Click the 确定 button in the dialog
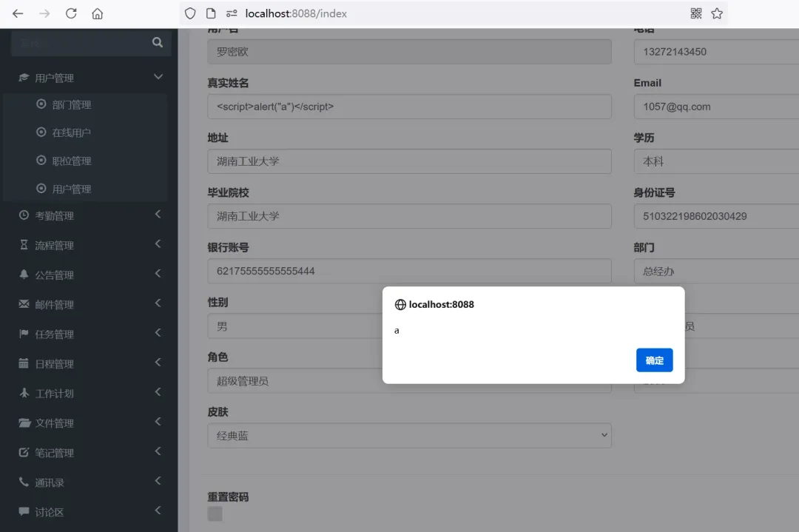The width and height of the screenshot is (799, 532). (x=654, y=360)
